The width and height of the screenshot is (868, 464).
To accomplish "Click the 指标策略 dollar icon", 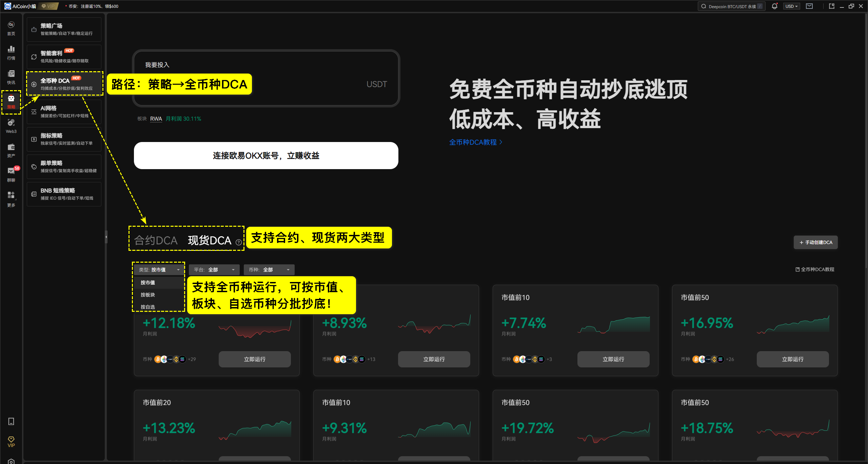I will (34, 139).
